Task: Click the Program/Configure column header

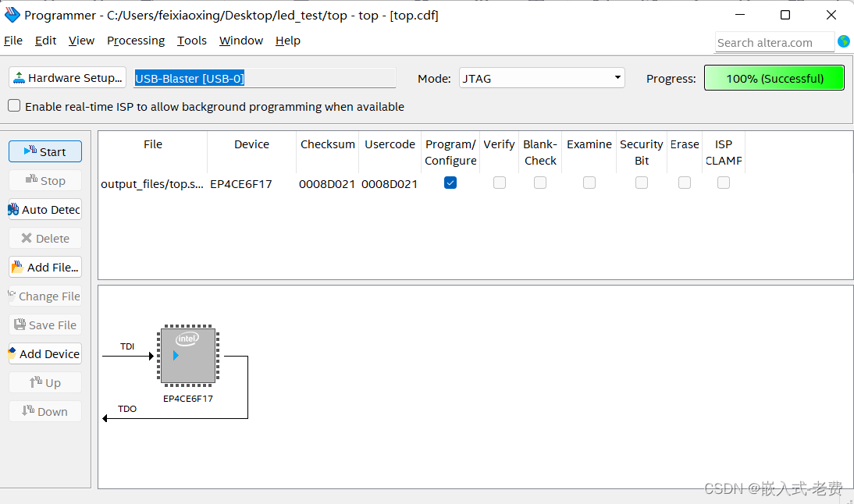Action: click(450, 152)
